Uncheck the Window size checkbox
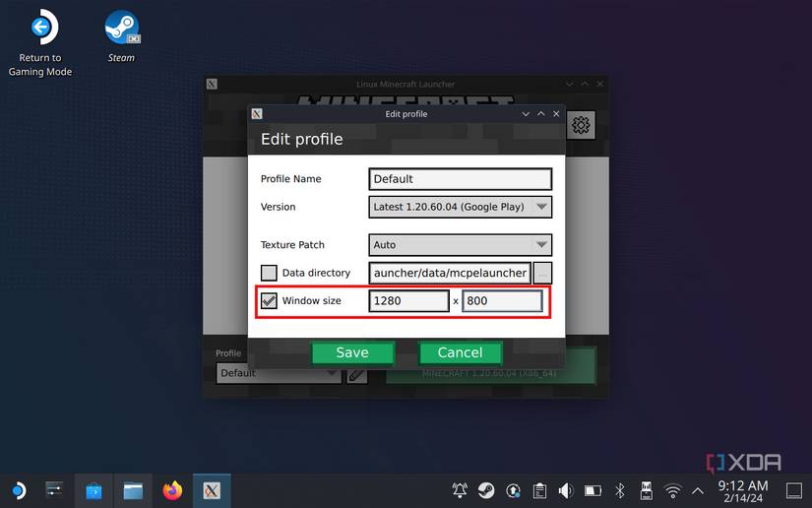Viewport: 812px width, 508px height. [269, 301]
